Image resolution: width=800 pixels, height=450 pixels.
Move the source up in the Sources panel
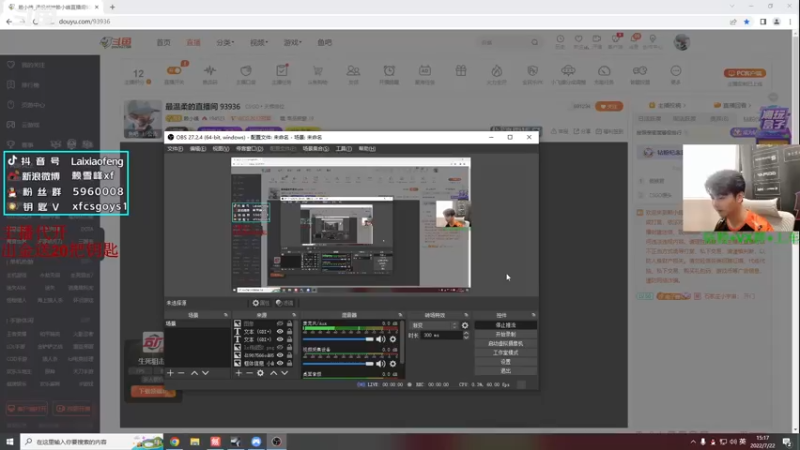click(273, 373)
